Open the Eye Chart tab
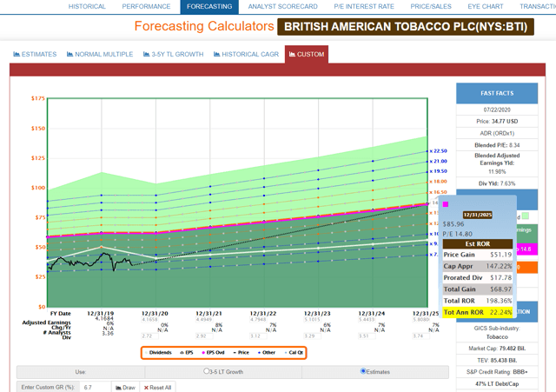The height and width of the screenshot is (392, 556). point(485,6)
